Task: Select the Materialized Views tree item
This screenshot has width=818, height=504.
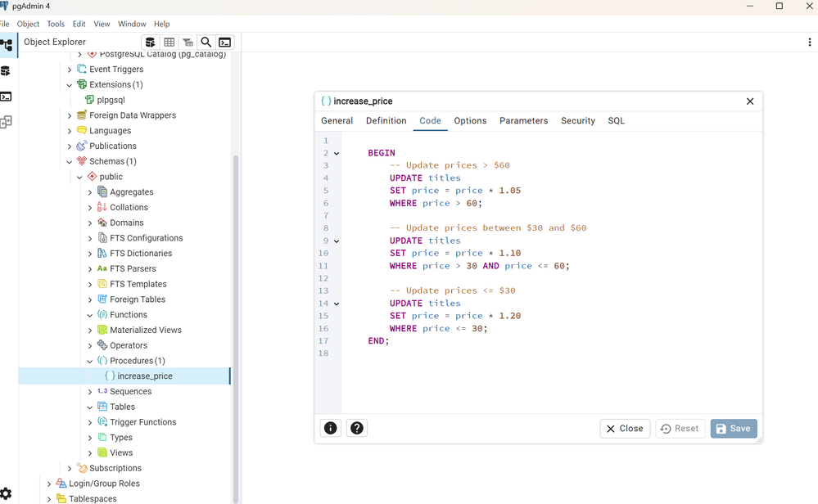Action: click(x=145, y=331)
